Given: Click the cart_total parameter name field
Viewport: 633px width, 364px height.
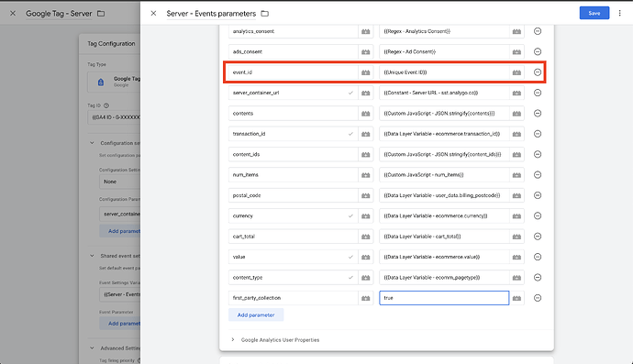Looking at the screenshot, I should tap(293, 237).
